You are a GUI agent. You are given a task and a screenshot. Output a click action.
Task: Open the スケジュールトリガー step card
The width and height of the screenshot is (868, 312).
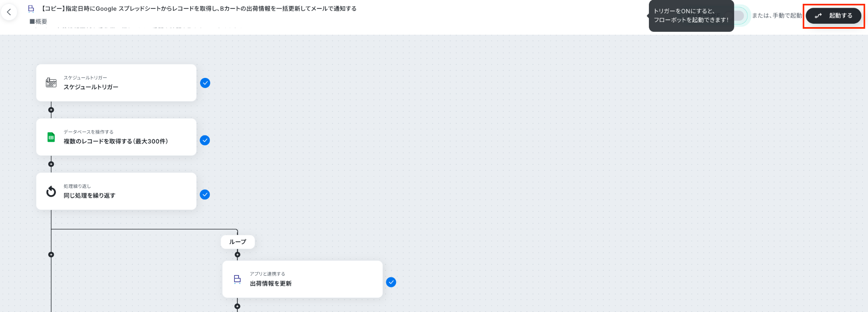click(x=116, y=83)
